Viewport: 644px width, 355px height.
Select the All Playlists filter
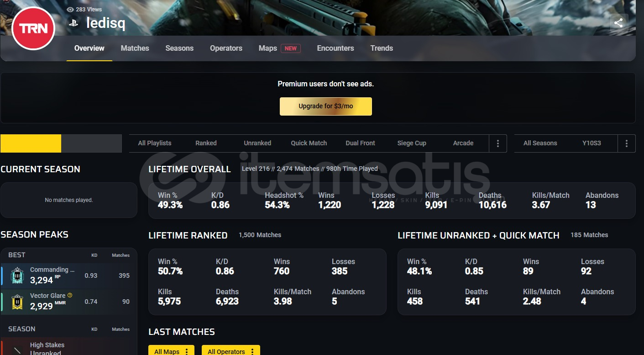(x=155, y=143)
